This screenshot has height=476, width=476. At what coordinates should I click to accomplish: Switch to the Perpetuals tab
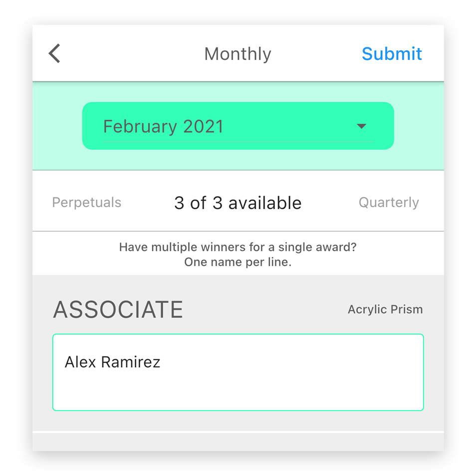point(86,203)
